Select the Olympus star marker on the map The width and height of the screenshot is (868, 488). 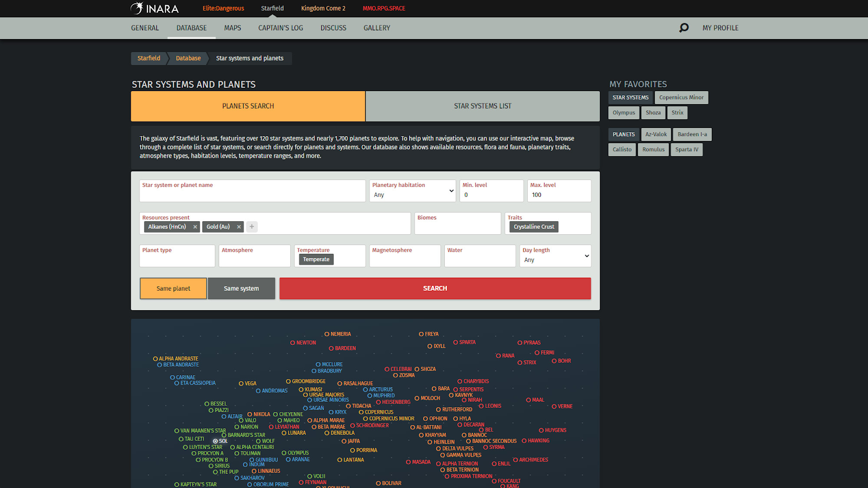click(284, 453)
